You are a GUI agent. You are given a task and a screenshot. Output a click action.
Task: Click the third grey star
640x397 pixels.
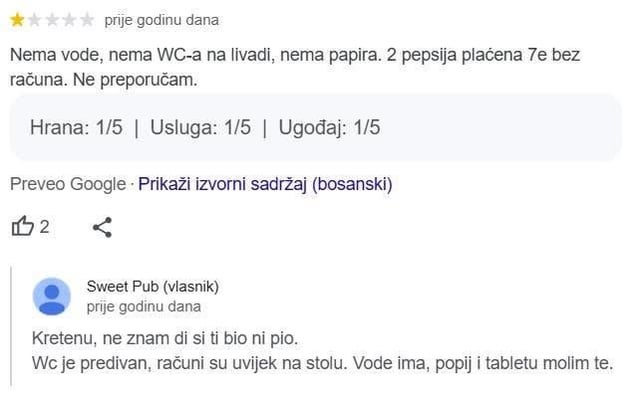52,20
